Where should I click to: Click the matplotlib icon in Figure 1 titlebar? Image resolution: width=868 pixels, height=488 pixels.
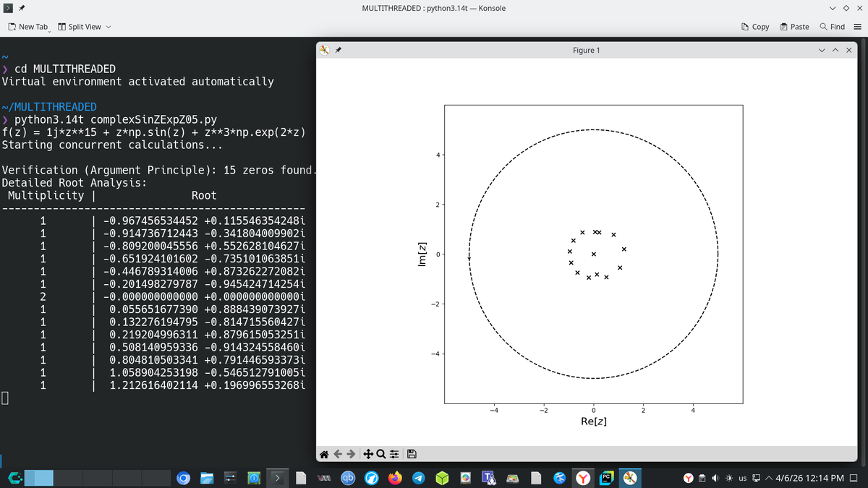click(x=325, y=51)
